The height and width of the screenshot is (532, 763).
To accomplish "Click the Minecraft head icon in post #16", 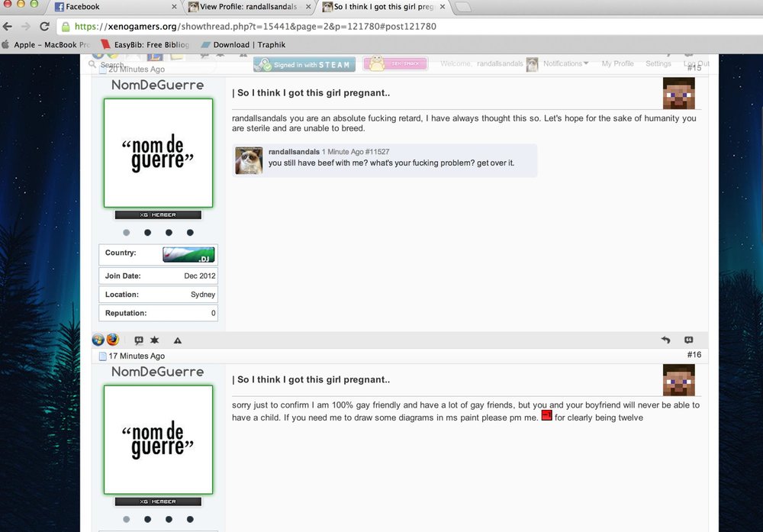I will tap(679, 379).
